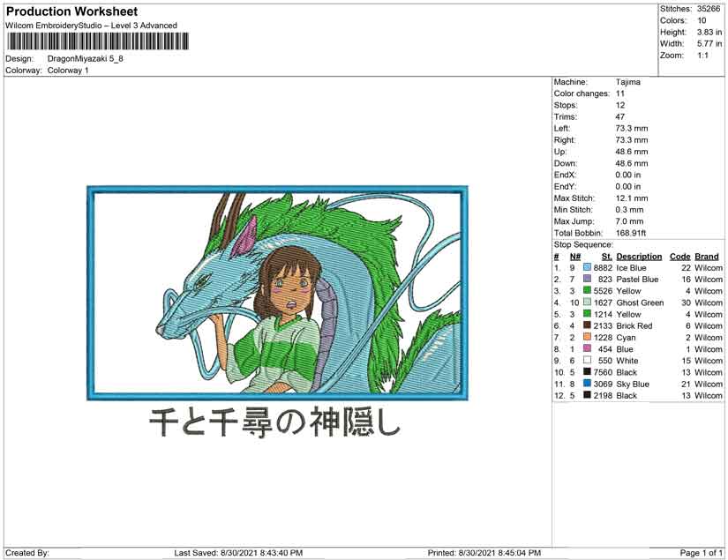728x560 pixels.
Task: Click the Code column header
Action: point(680,257)
